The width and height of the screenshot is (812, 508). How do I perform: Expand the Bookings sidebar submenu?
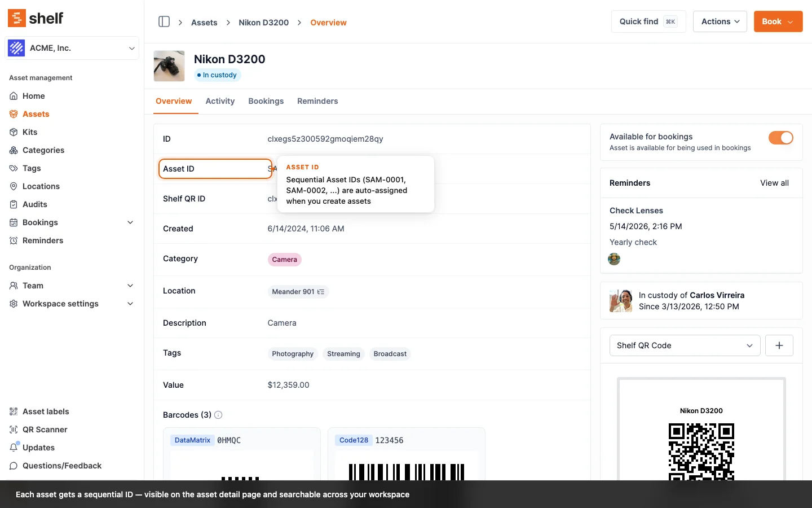coord(130,222)
